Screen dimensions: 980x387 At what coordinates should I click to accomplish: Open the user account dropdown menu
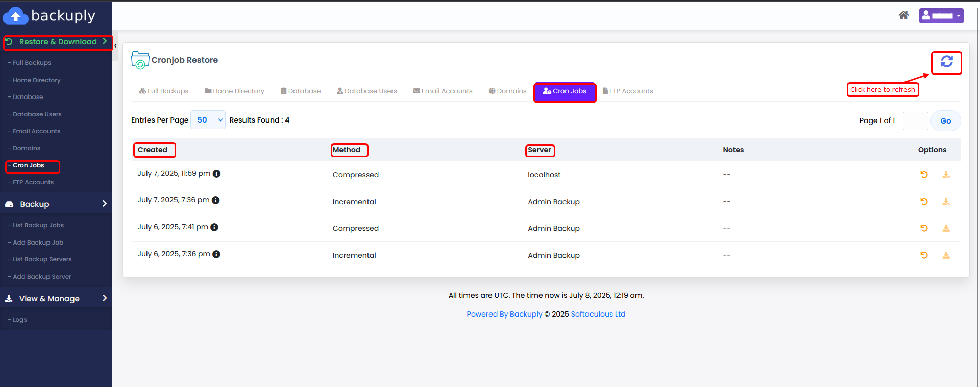pyautogui.click(x=941, y=16)
